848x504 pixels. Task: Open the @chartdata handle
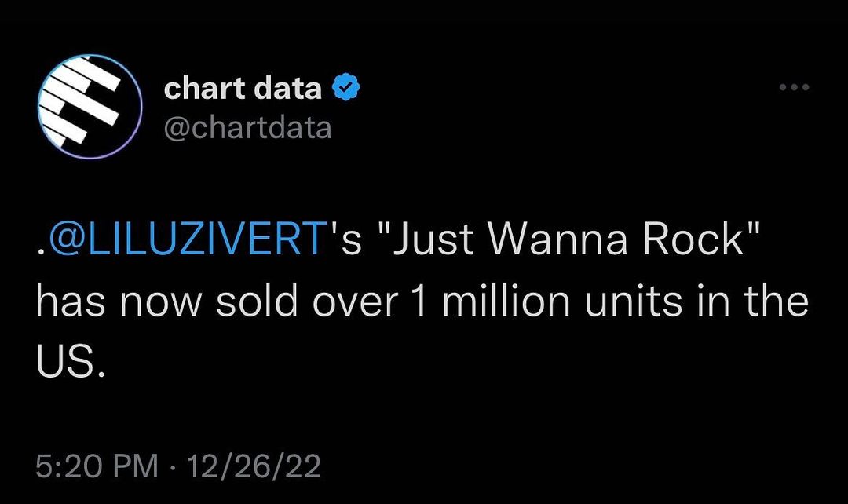coord(247,126)
